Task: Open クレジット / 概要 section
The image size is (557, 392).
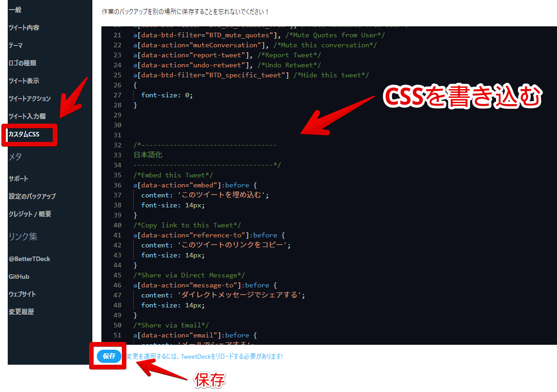Action: (x=30, y=214)
